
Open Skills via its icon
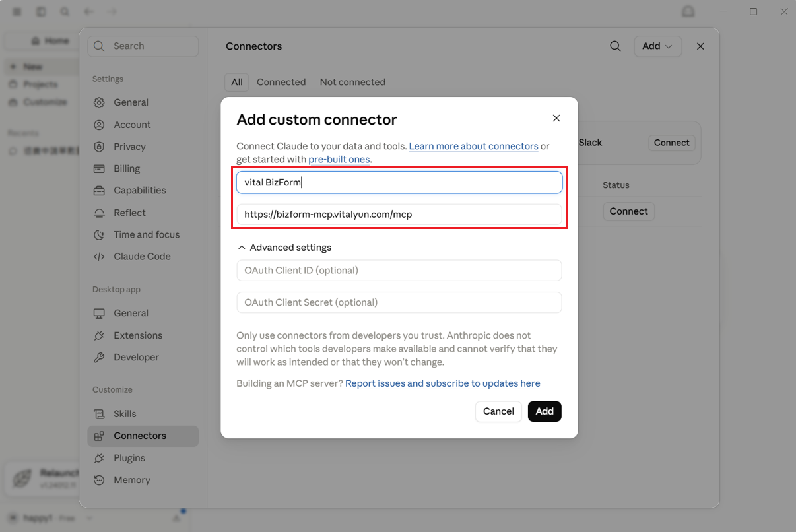99,414
